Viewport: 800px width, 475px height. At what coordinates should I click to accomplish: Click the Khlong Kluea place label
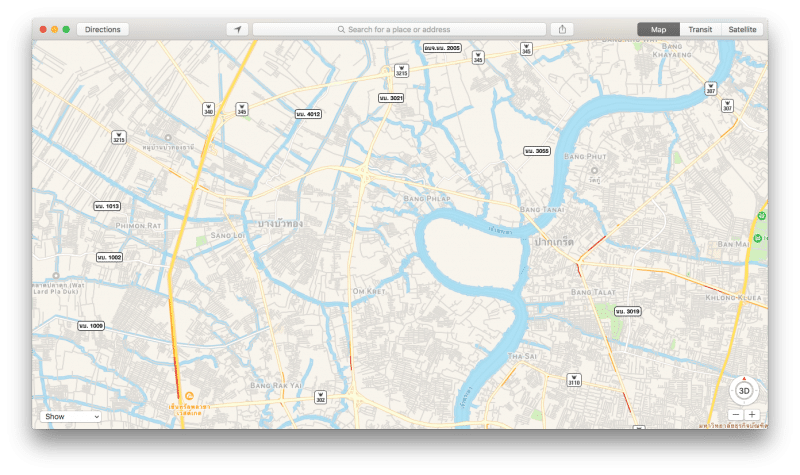coord(733,297)
